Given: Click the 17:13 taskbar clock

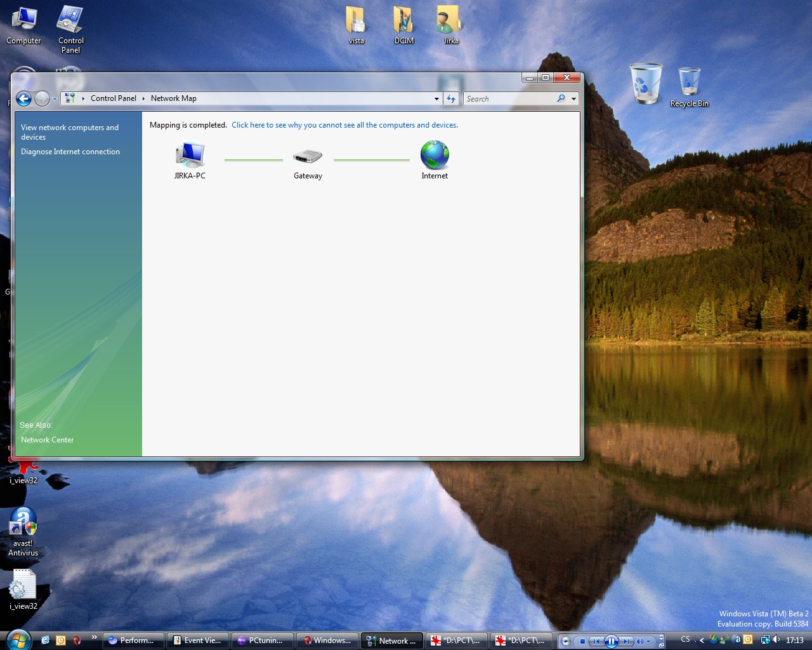Looking at the screenshot, I should (795, 640).
